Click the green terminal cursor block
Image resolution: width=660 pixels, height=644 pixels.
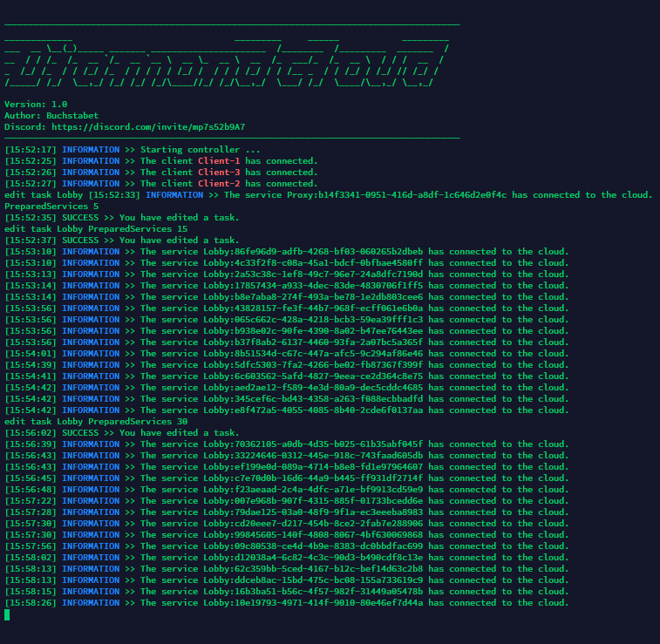click(x=7, y=614)
